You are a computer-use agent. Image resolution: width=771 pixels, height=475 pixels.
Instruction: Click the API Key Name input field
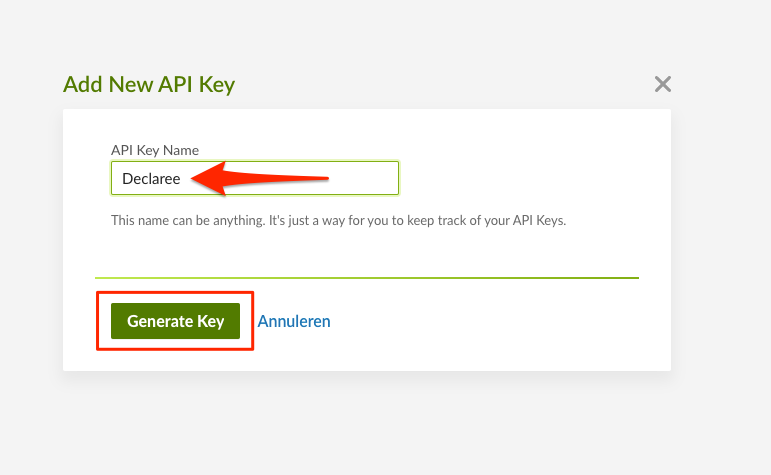(255, 178)
